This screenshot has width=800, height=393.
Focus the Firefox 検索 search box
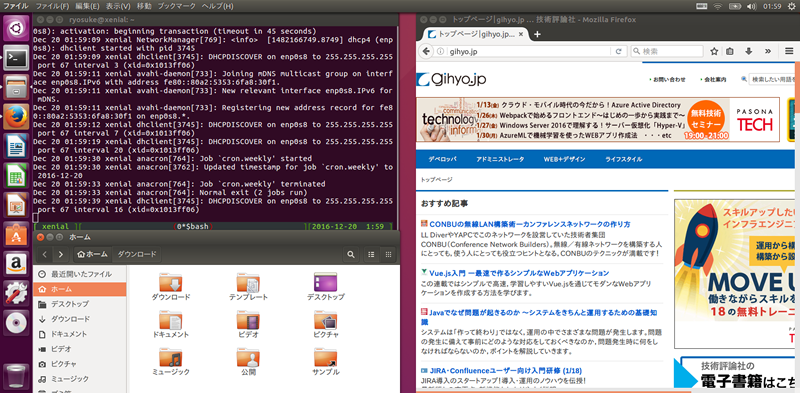point(666,51)
